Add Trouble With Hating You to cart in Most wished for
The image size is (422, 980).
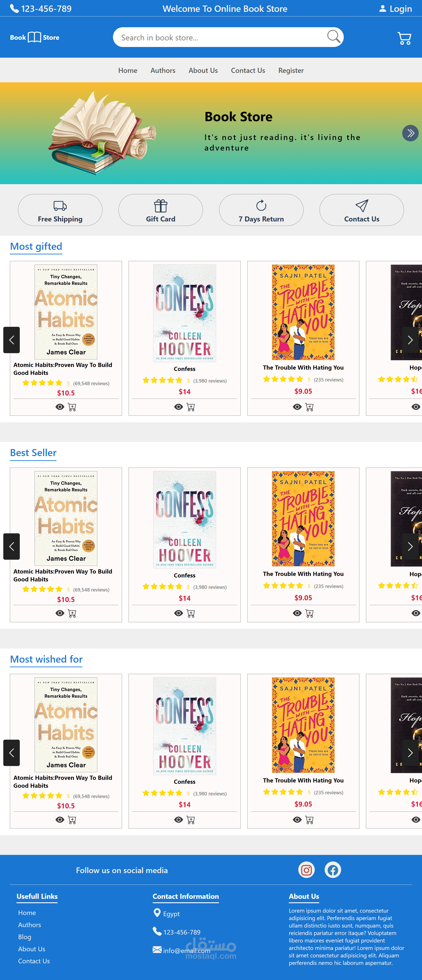(x=309, y=820)
